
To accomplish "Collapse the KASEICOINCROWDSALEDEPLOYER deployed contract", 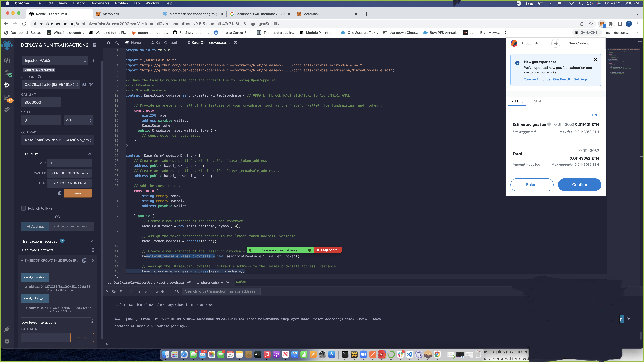I will point(22,260).
